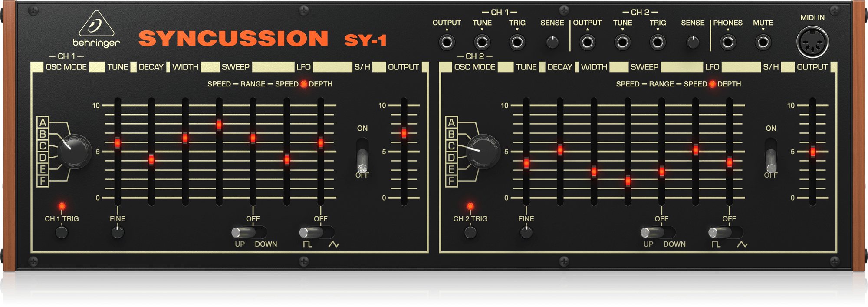The image size is (868, 307).
Task: Click the CH 1 OSC MODE rotary knob
Action: click(x=74, y=151)
